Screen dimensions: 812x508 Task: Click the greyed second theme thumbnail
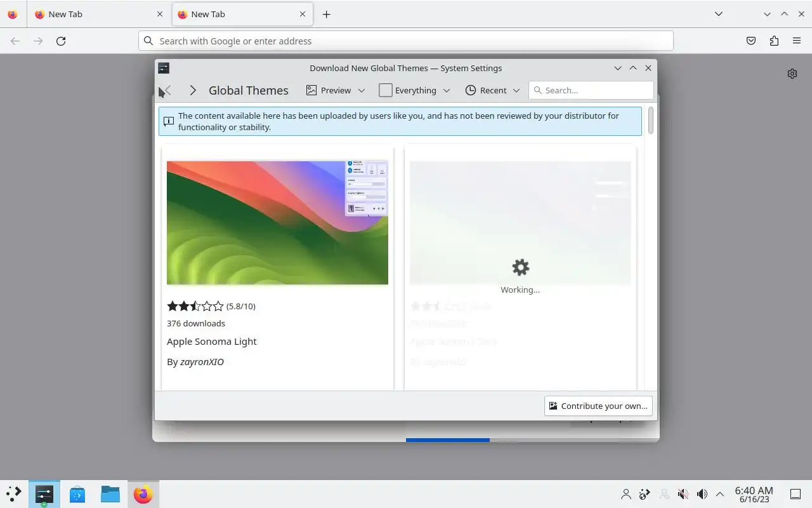coord(520,222)
